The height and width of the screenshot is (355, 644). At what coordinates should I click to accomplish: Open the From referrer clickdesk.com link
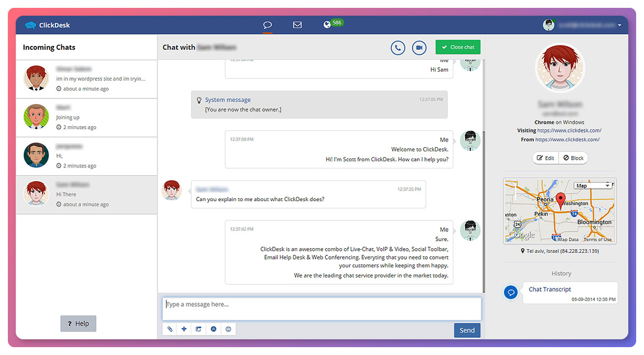[x=568, y=140]
